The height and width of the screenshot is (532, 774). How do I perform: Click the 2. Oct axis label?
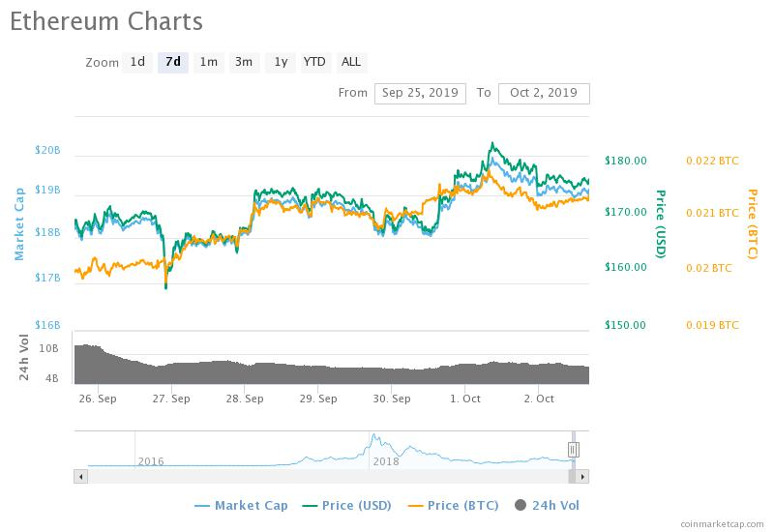(539, 399)
